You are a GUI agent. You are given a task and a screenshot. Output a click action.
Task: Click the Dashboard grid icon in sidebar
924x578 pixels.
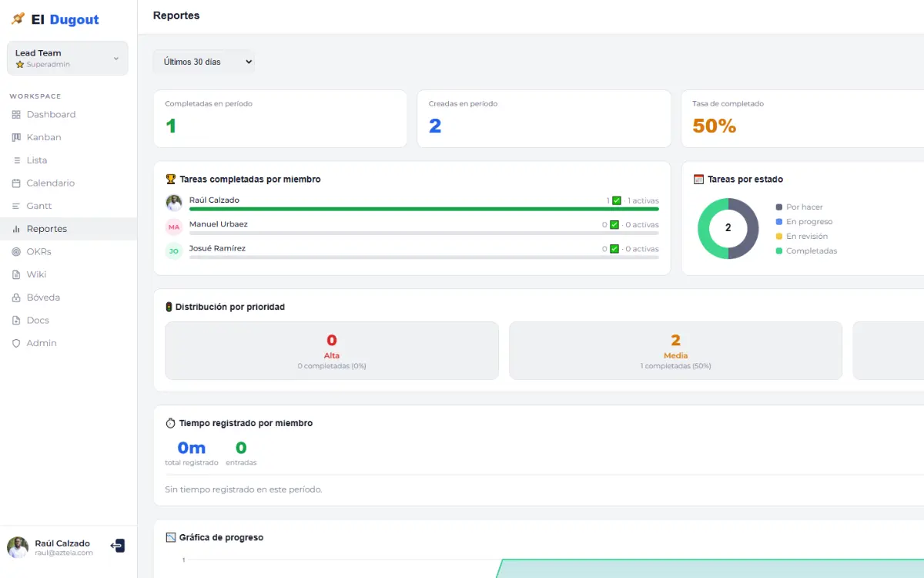tap(16, 115)
